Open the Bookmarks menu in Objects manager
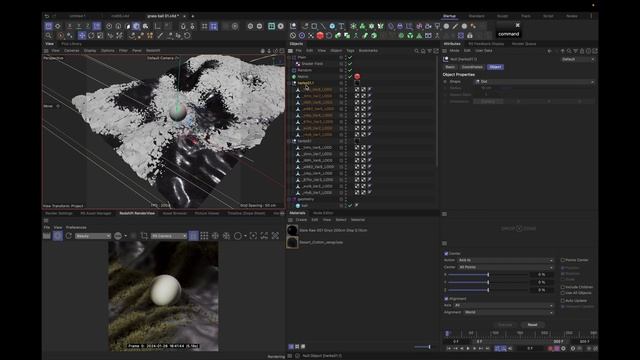The height and width of the screenshot is (360, 640). (368, 51)
